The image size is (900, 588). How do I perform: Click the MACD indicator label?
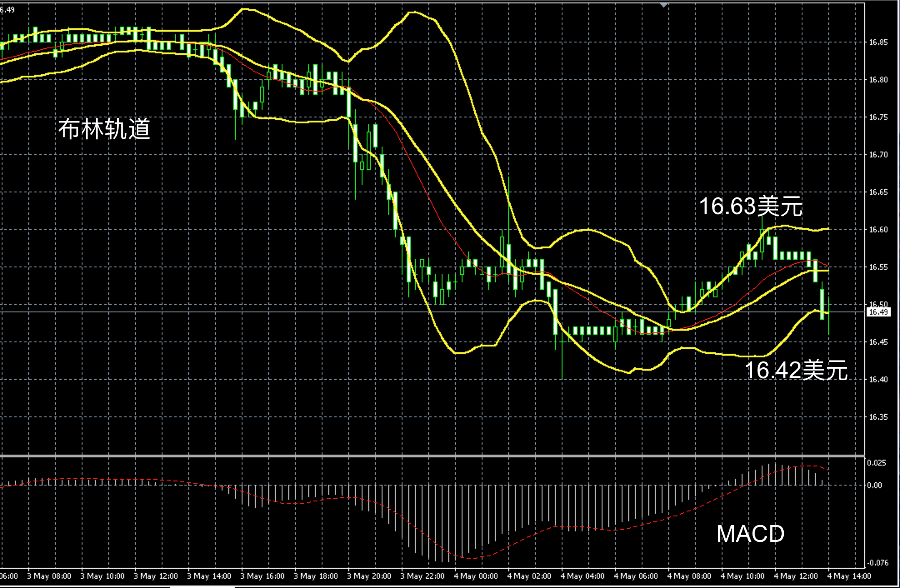point(750,533)
